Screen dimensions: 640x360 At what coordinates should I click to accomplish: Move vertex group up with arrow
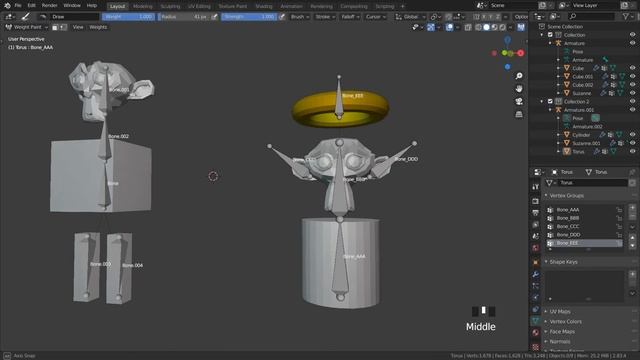[x=632, y=237]
